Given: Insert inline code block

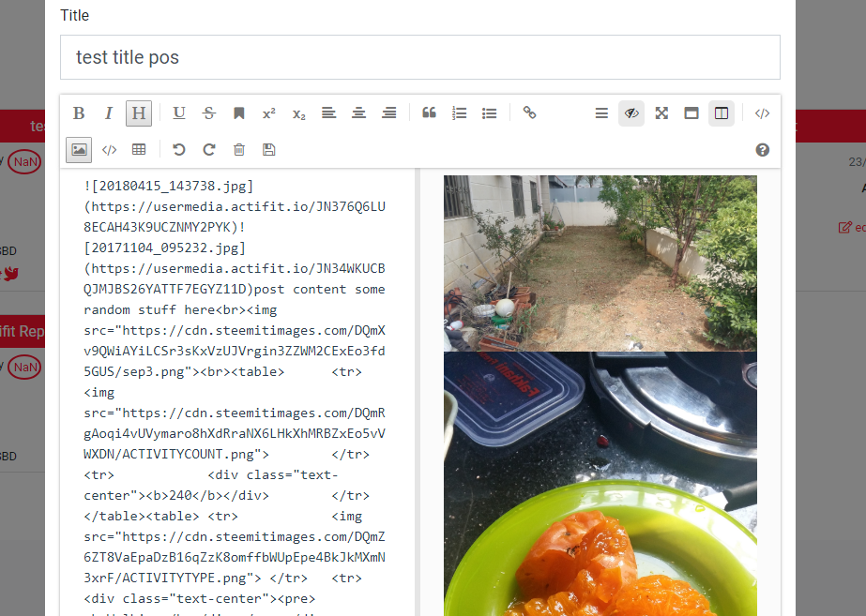Looking at the screenshot, I should (109, 150).
